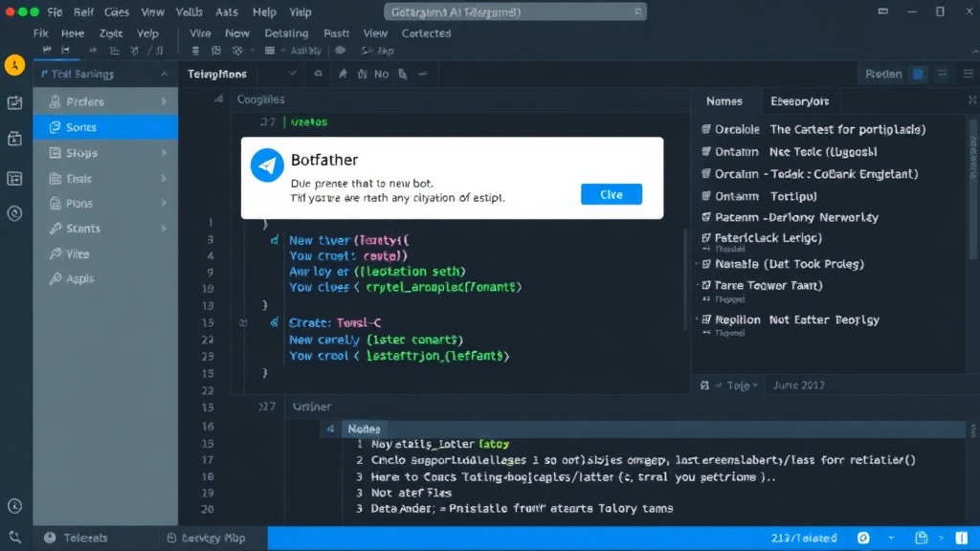Click the Aallmly toolbar label
The height and width of the screenshot is (551, 980).
305,51
